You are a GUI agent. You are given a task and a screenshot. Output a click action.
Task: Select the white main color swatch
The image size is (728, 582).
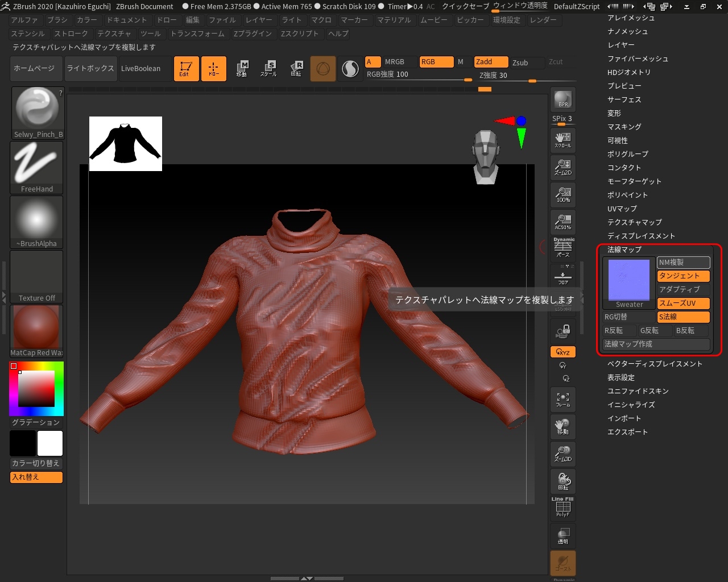point(50,443)
